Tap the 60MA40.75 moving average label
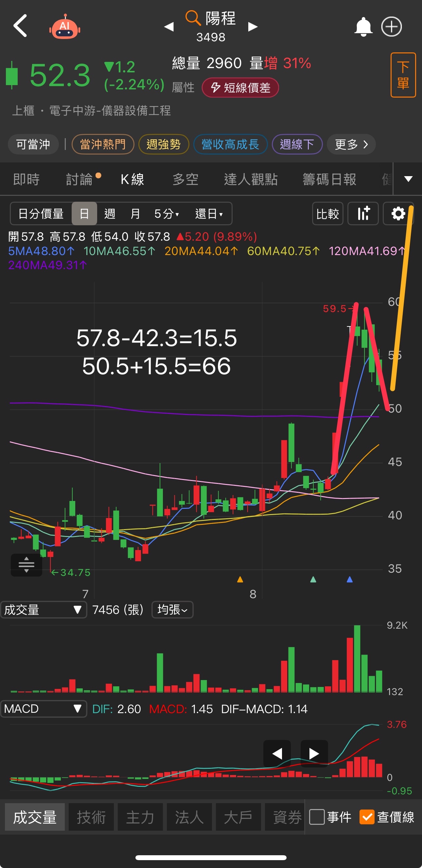422x868 pixels. 283,251
